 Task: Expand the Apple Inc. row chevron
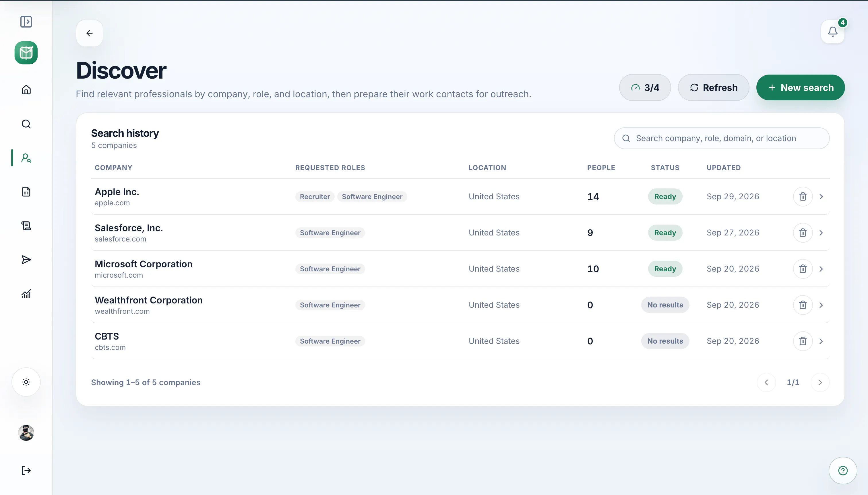tap(821, 196)
